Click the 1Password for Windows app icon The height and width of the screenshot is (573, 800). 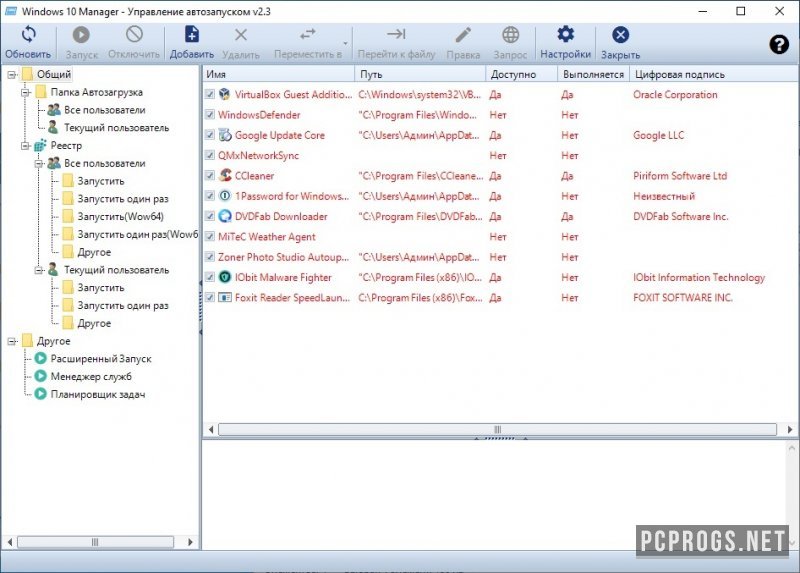224,196
